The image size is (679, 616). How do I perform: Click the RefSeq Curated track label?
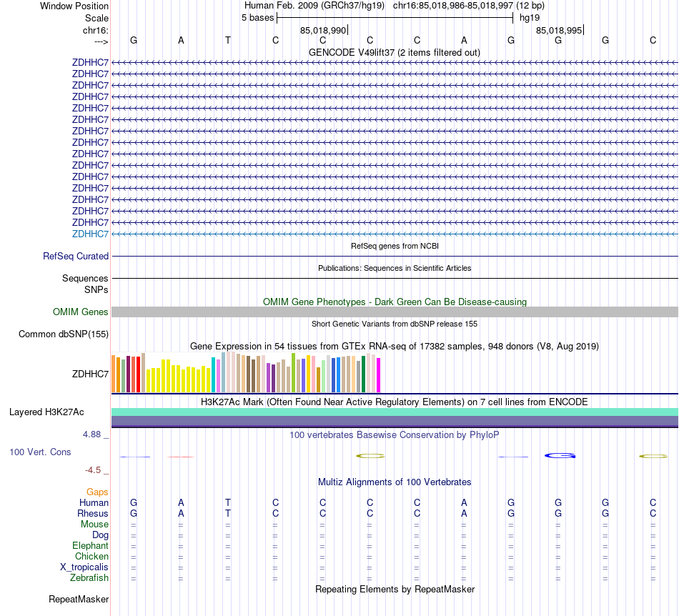[76, 257]
